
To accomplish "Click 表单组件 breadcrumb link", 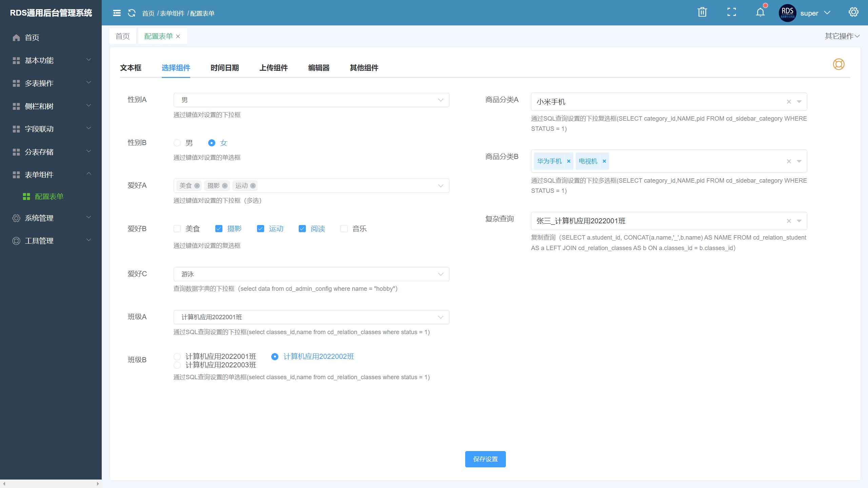I will pyautogui.click(x=172, y=13).
